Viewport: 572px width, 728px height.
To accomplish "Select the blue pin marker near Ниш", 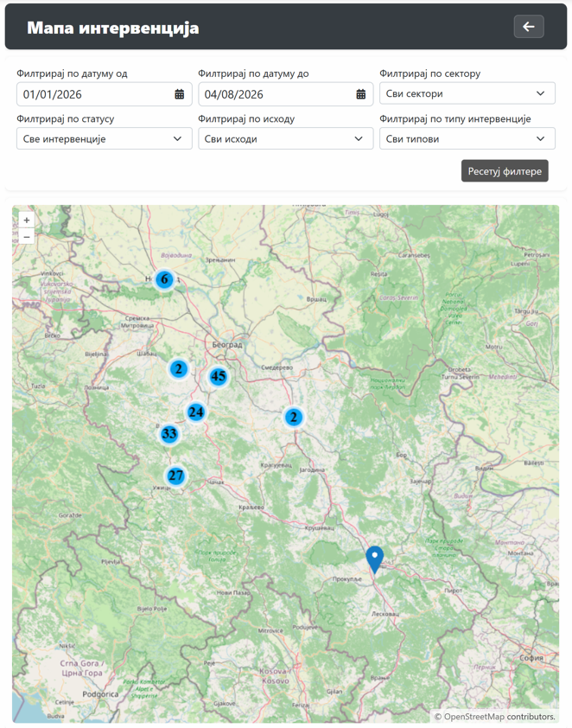I will [374, 559].
